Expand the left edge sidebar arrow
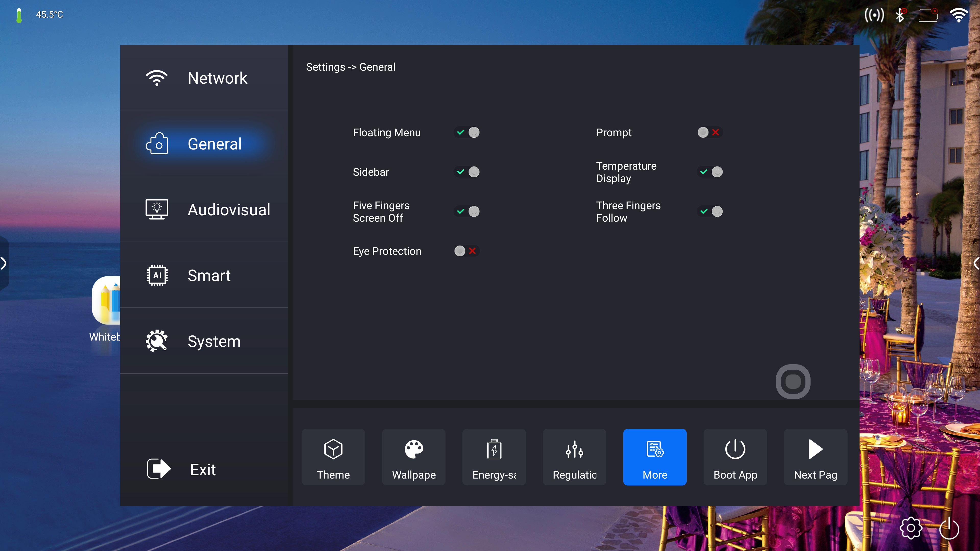Viewport: 980px width, 551px height. pyautogui.click(x=4, y=263)
